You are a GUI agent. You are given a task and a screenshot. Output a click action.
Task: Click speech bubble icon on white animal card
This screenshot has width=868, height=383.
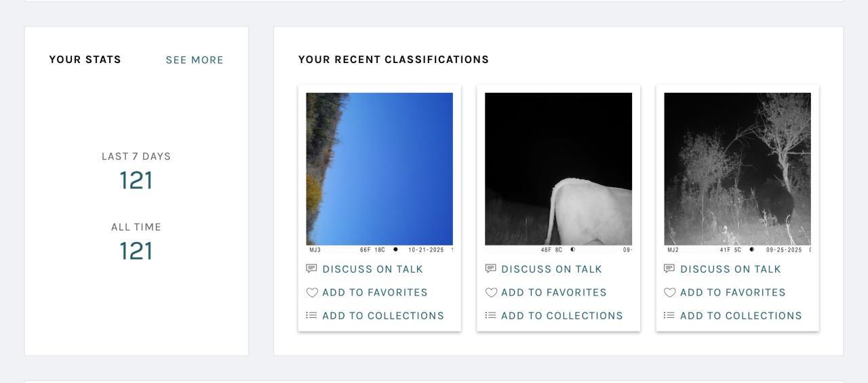[x=491, y=269]
